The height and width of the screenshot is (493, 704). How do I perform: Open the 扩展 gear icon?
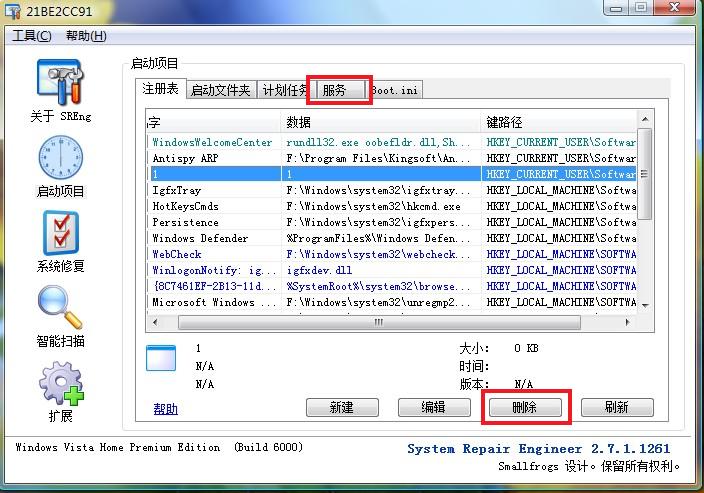click(x=61, y=383)
